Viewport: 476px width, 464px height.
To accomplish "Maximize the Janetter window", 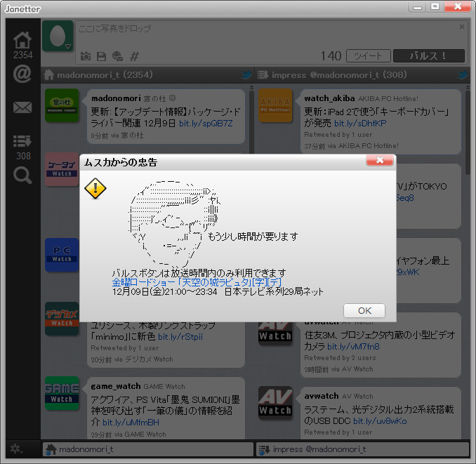I will (x=435, y=7).
